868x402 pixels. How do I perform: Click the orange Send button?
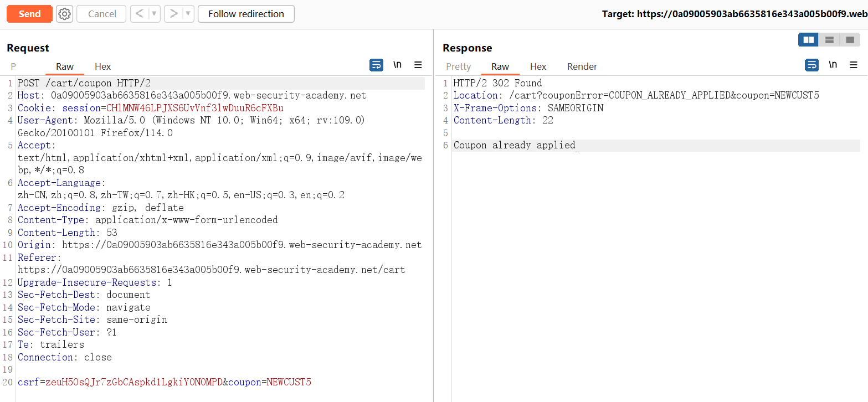point(29,14)
